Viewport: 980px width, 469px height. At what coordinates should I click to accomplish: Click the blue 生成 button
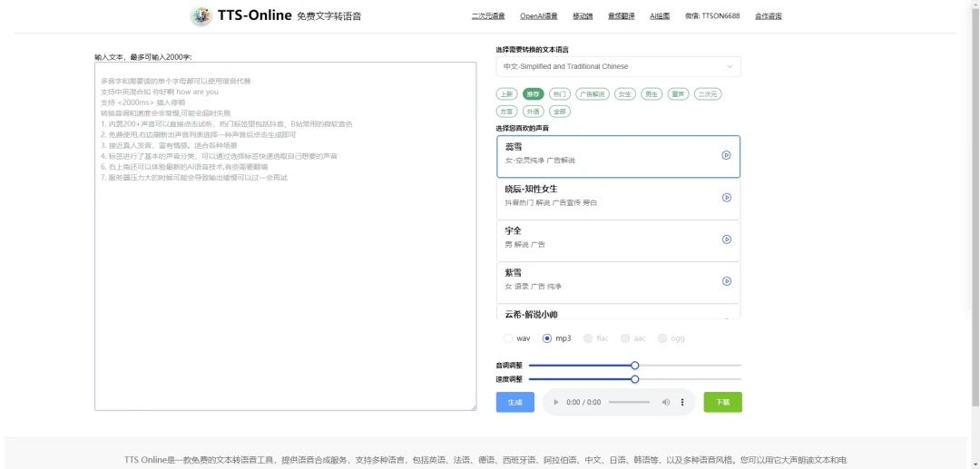click(514, 402)
